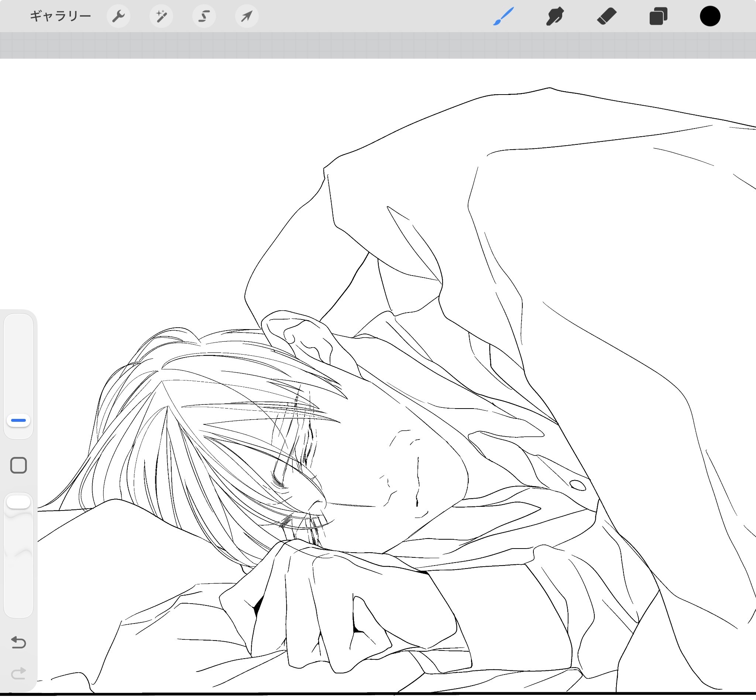
Task: Select the Eraser tool
Action: coord(606,16)
